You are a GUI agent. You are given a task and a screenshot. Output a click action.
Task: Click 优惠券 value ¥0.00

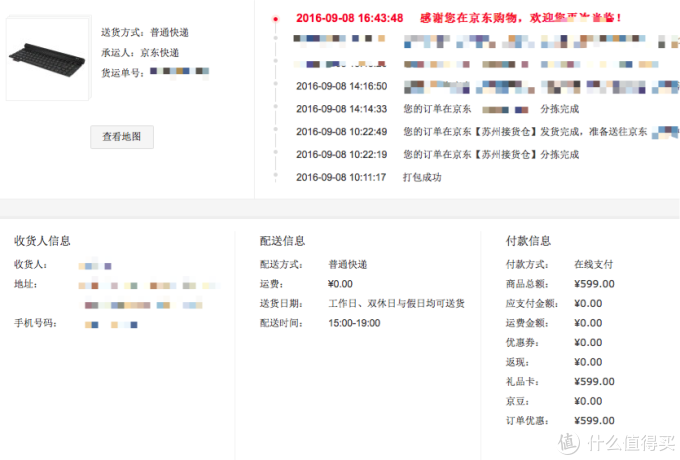[588, 343]
